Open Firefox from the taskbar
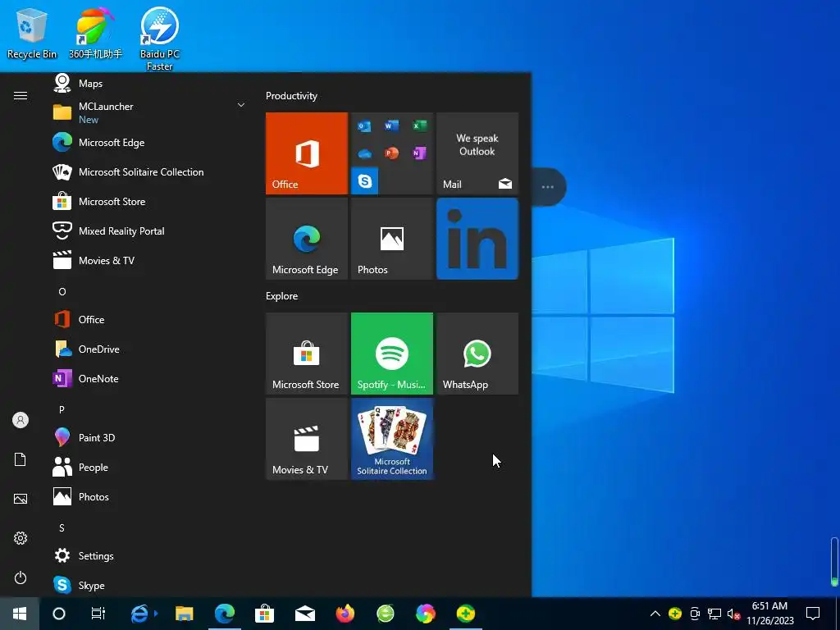840x630 pixels. 345,614
